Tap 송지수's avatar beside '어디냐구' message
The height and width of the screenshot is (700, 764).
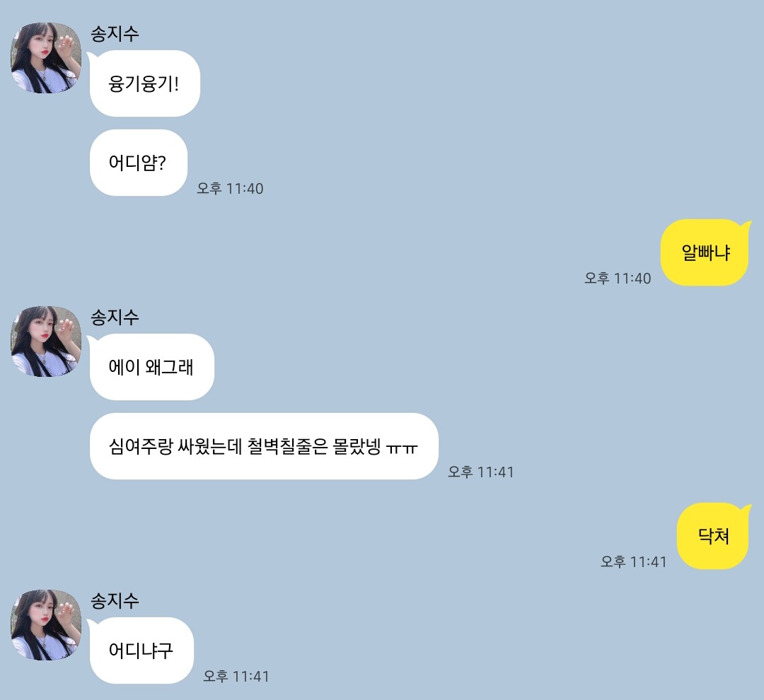(46, 625)
